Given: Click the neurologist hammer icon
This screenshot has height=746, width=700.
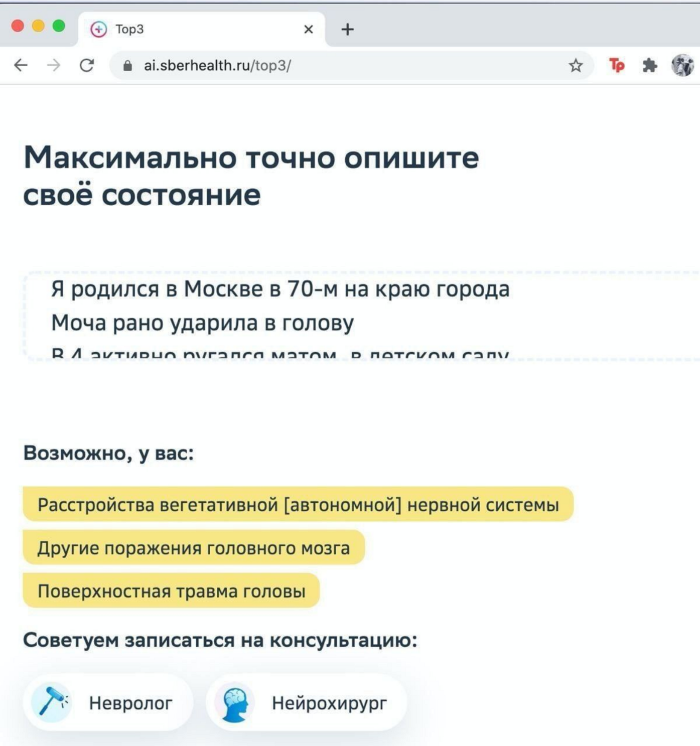Looking at the screenshot, I should [x=51, y=702].
